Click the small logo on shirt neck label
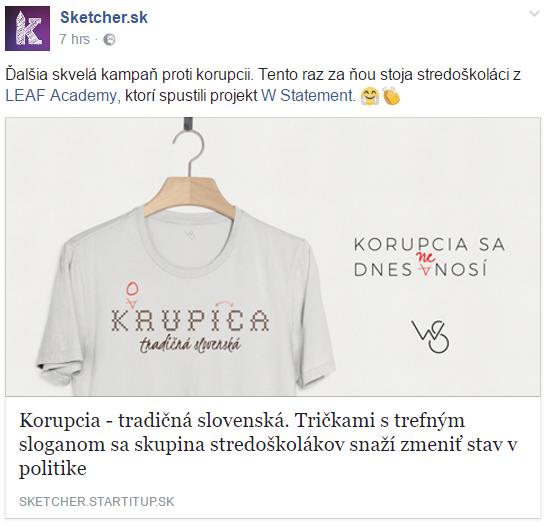This screenshot has width=548, height=527. pyautogui.click(x=189, y=234)
